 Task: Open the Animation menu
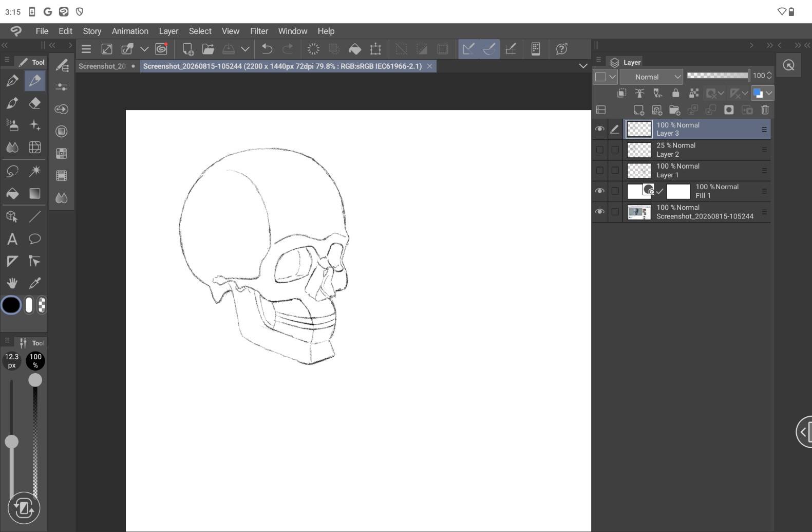pyautogui.click(x=130, y=31)
